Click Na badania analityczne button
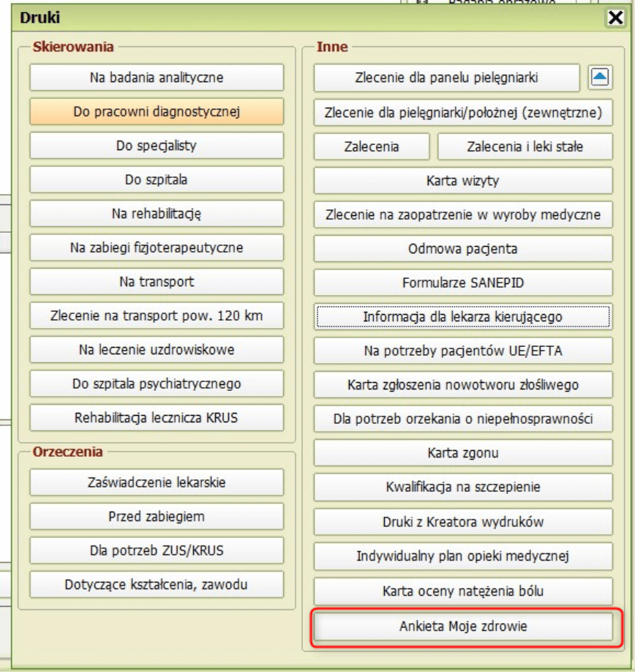635x672 pixels. tap(157, 78)
